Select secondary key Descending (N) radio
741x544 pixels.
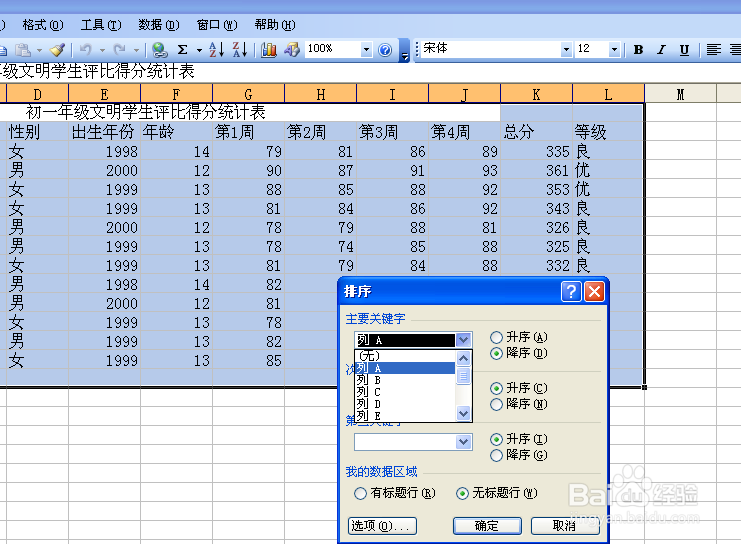[496, 405]
